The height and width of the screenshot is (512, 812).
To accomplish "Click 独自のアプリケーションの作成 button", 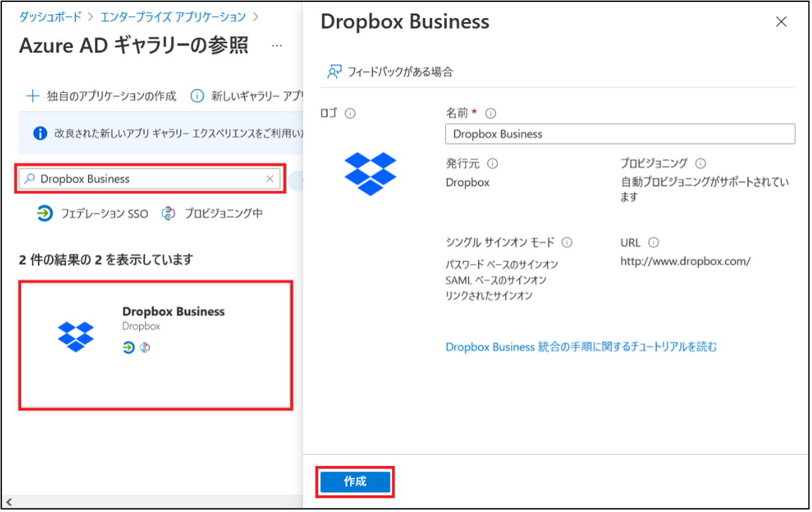I will (101, 96).
